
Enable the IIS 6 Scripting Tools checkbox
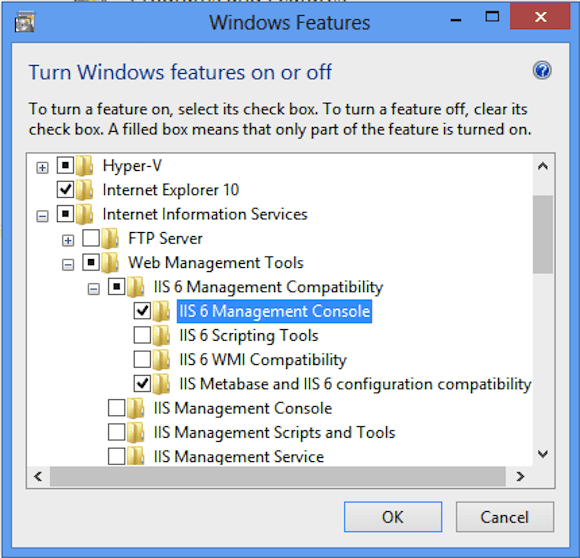(142, 335)
